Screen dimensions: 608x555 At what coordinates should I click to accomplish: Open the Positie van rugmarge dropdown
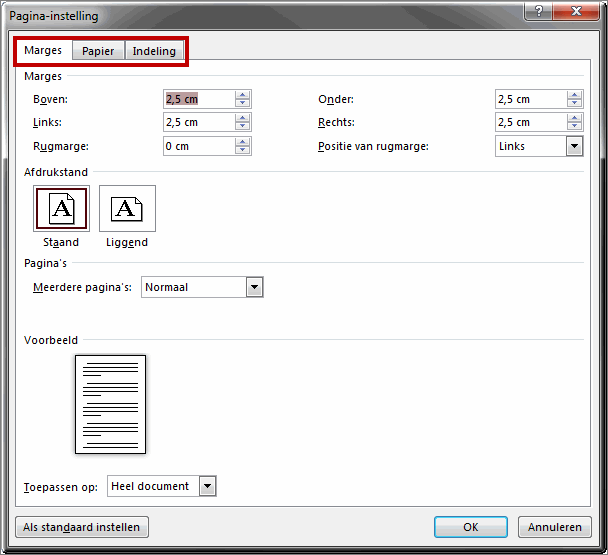pos(574,146)
